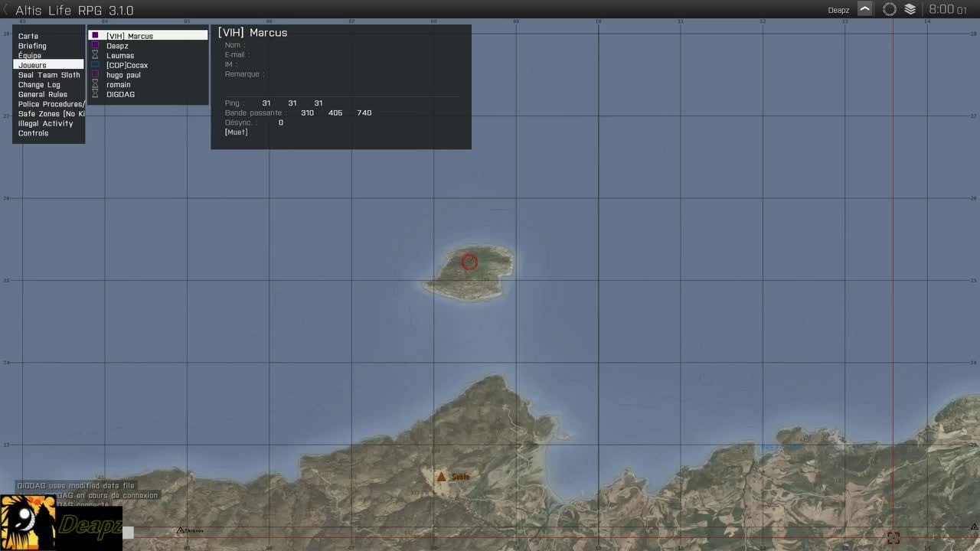Toggle the [Muet] mute option for Marcus
Viewport: 980px width, 551px height.
coord(236,132)
